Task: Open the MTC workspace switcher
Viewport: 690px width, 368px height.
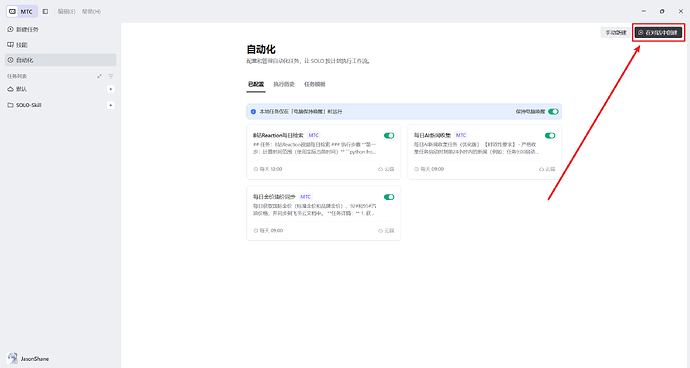Action: [x=21, y=11]
